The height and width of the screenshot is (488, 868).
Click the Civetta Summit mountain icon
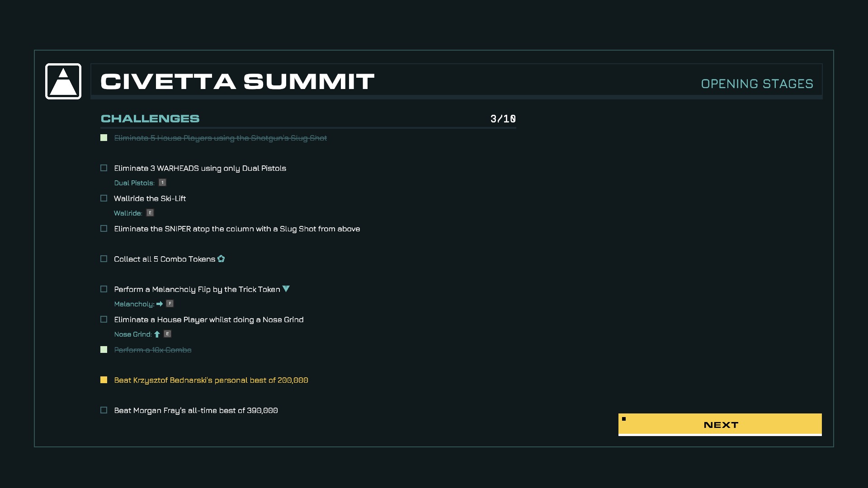click(x=63, y=81)
